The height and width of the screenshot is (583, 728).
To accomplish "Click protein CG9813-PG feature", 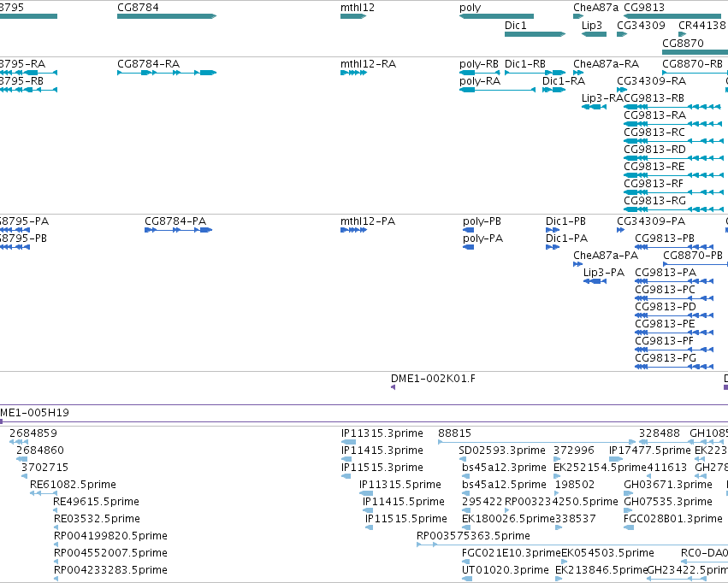I will tap(674, 367).
